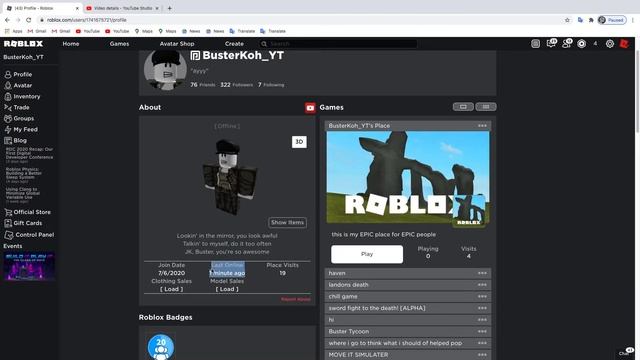Screen dimensions: 640x360
Task: View the 7 Following list
Action: [x=271, y=85]
